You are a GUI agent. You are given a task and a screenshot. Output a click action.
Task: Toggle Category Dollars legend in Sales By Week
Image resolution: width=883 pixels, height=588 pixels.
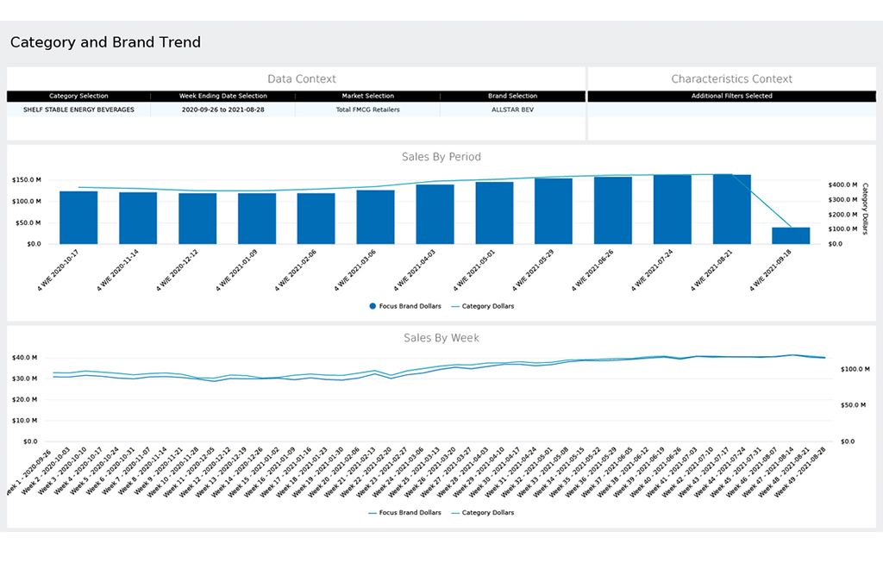[x=483, y=512]
